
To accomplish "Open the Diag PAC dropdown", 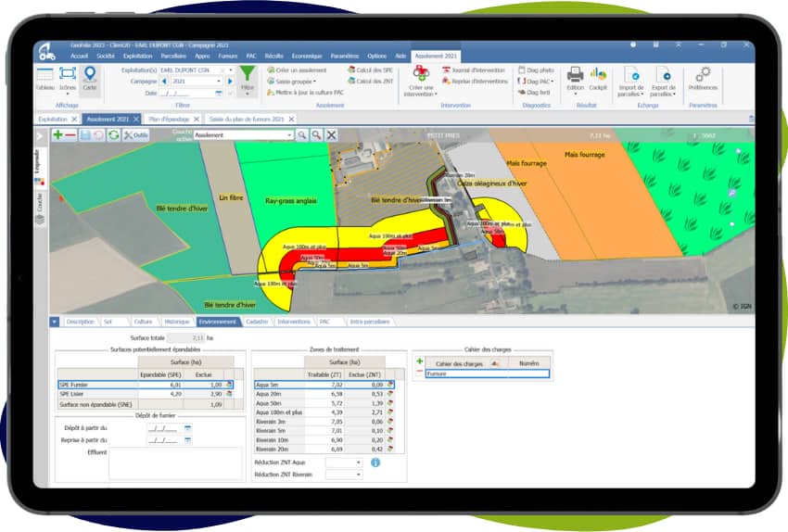I will [x=536, y=82].
